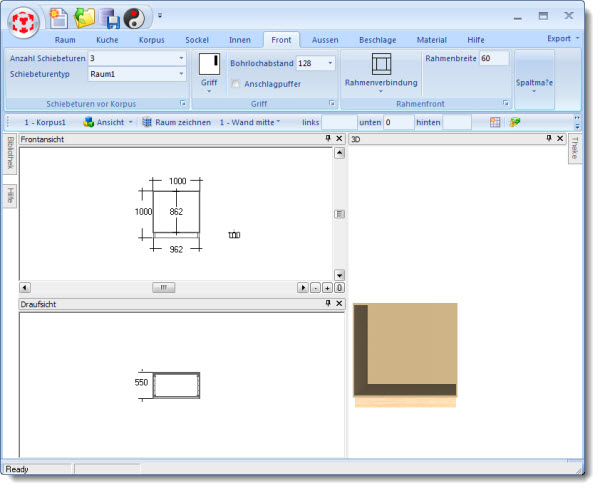
Task: Open the Schiebeturentyp dropdown
Action: pos(181,74)
